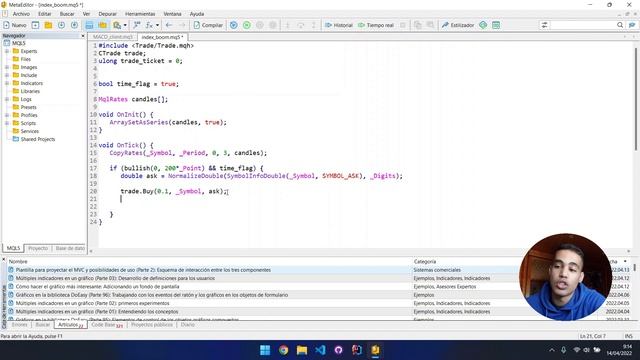Expand the Include folder node
Image resolution: width=640 pixels, height=360 pixels.
[x=7, y=76]
